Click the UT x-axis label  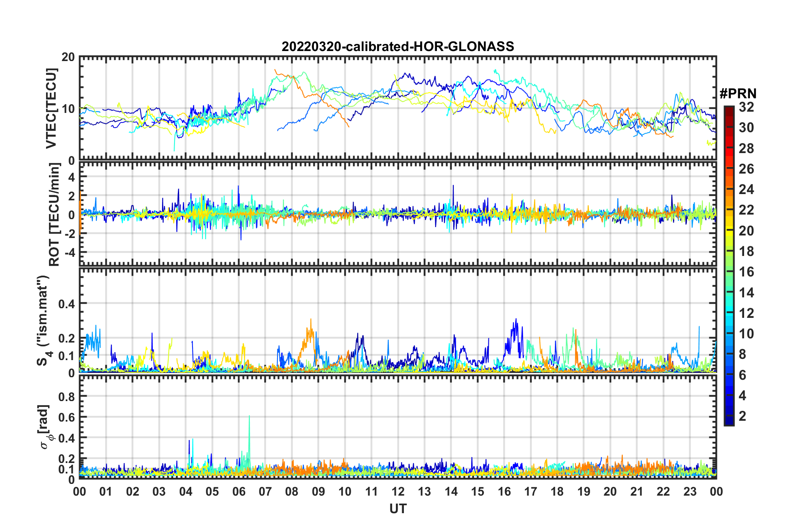point(398,509)
